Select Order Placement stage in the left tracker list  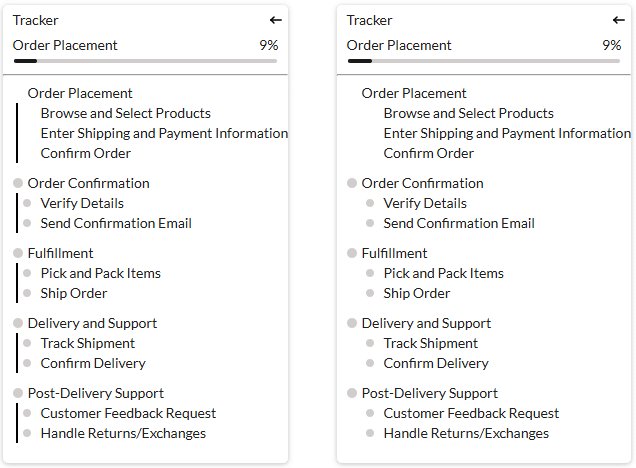(80, 93)
